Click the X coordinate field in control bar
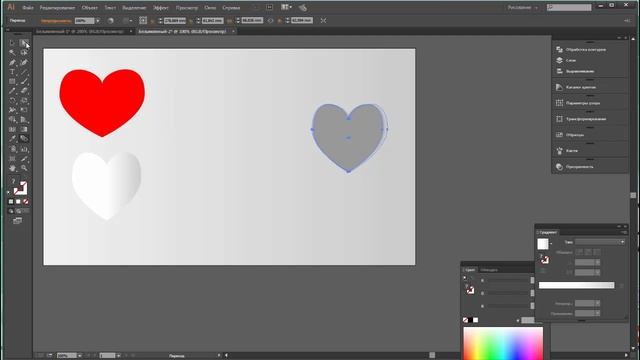 tap(175, 20)
